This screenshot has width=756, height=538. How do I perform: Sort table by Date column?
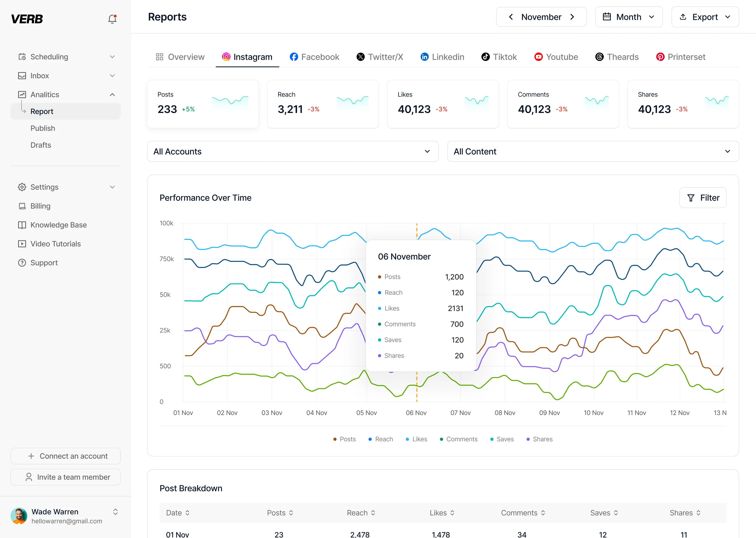point(178,513)
